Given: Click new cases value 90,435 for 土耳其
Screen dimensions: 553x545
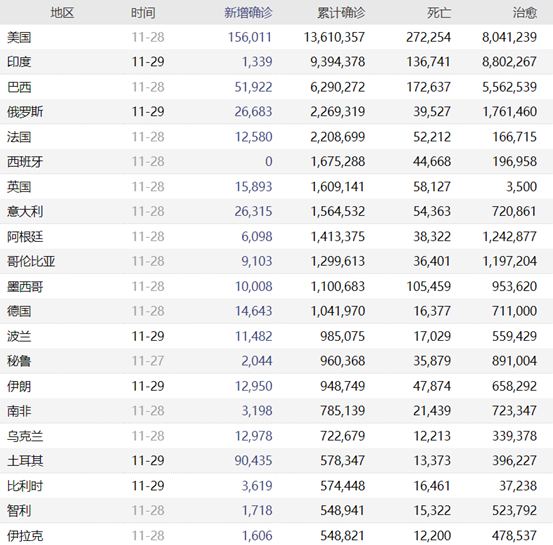Looking at the screenshot, I should (253, 460).
